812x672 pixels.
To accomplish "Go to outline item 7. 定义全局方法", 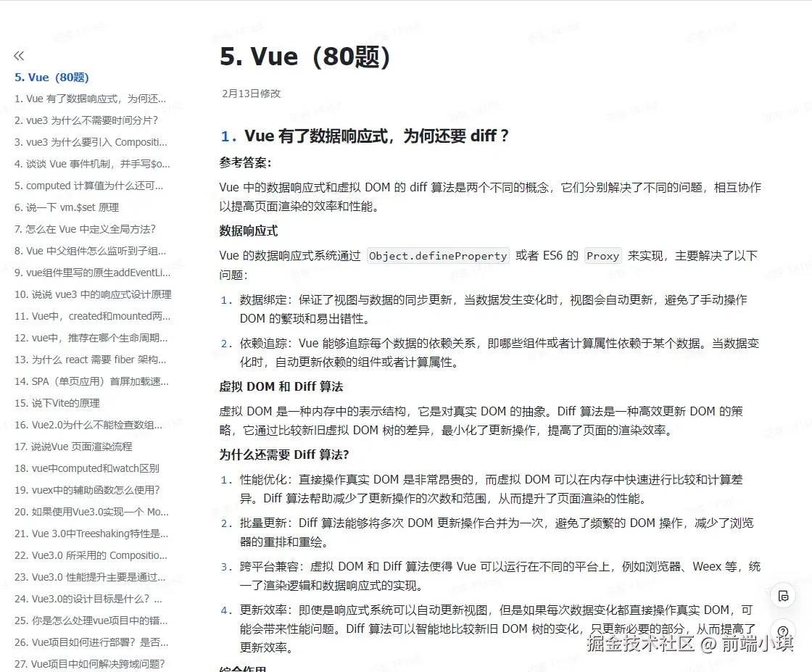I will 85,229.
